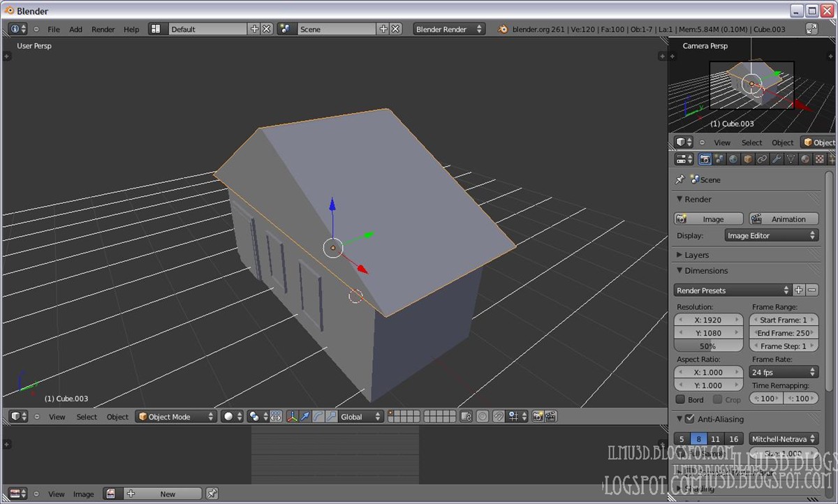Open the Object properties tab cube icon
Viewport: 838px width, 504px height.
746,158
